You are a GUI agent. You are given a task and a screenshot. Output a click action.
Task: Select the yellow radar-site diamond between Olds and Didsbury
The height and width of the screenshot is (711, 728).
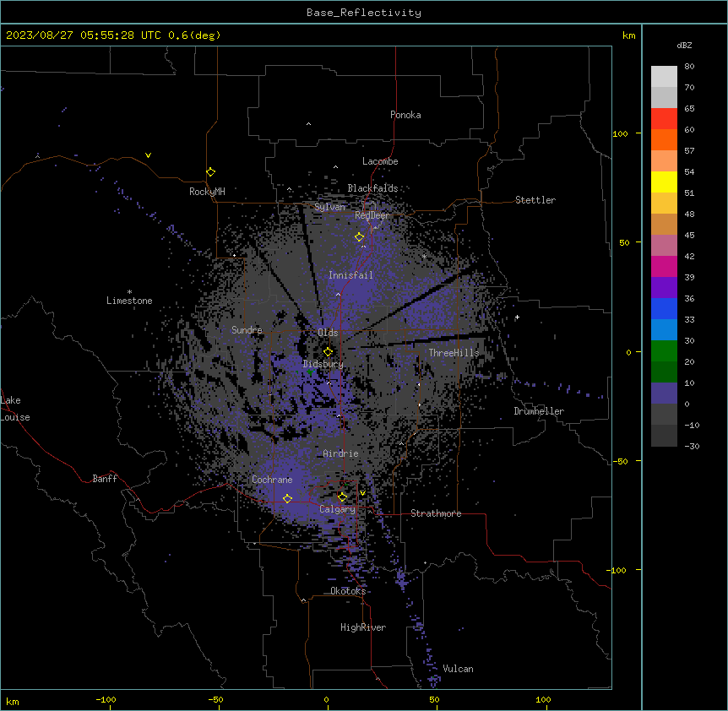click(x=329, y=352)
